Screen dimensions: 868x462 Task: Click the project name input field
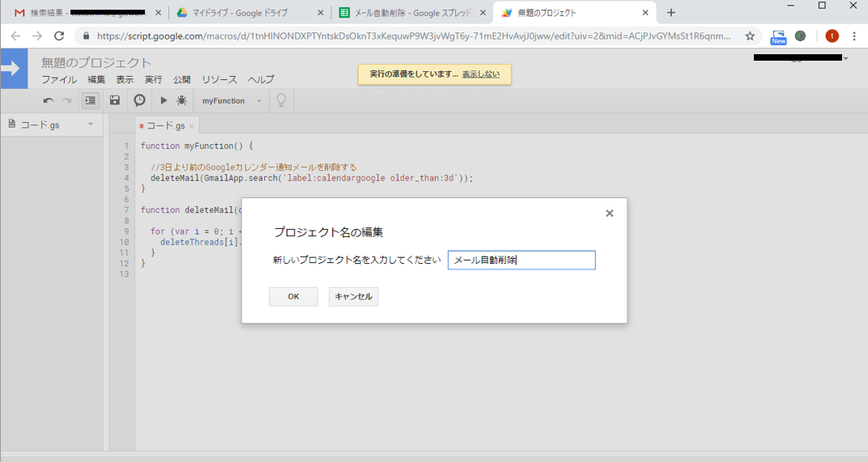[521, 260]
